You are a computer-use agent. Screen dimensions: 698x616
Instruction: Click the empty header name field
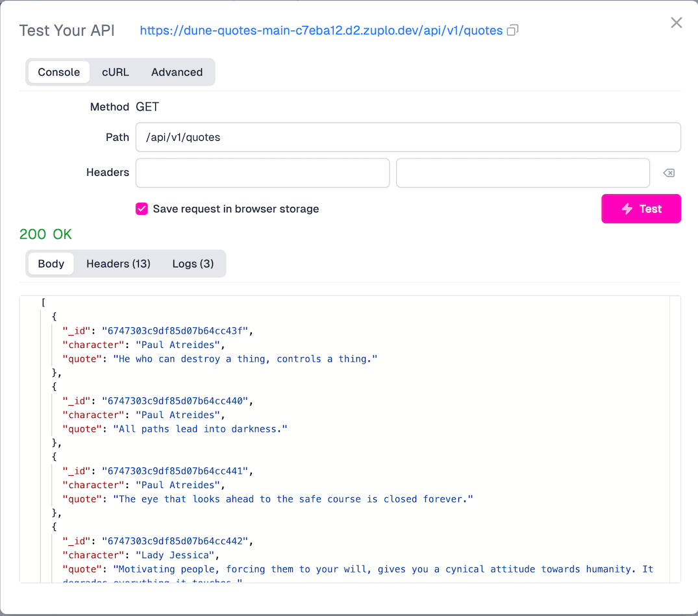[262, 173]
